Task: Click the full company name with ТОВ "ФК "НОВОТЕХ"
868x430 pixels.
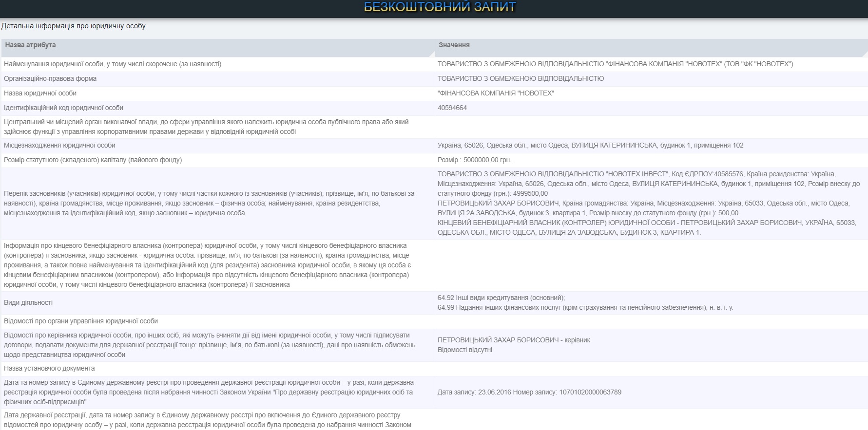Action: pyautogui.click(x=615, y=64)
